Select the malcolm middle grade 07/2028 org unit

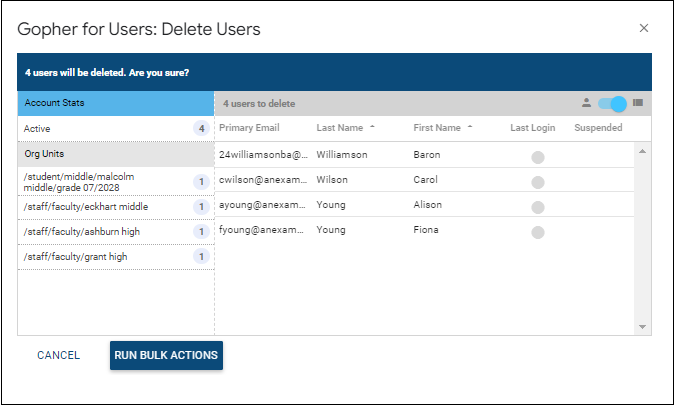(x=116, y=182)
